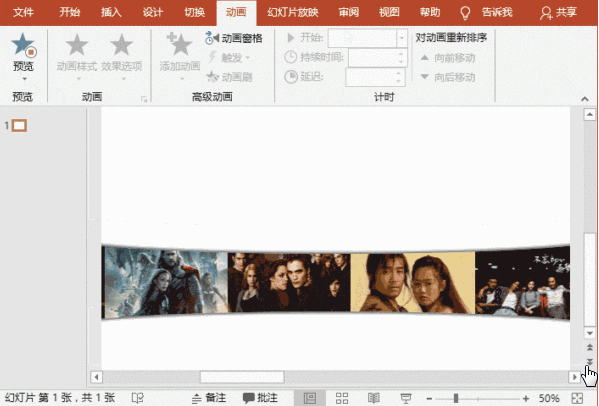Open the Effect Options menu
Image resolution: width=599 pixels, height=406 pixels.
point(122,56)
